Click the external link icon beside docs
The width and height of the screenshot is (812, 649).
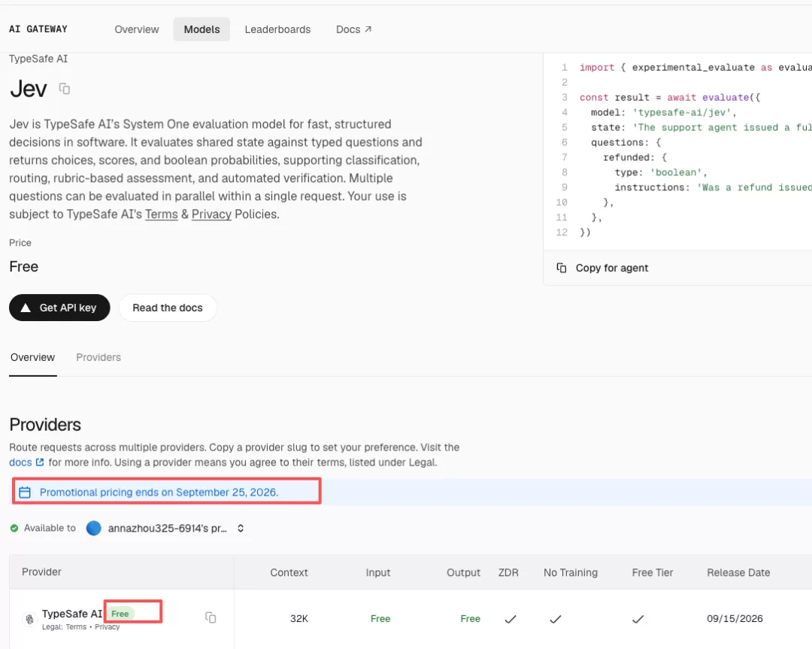pyautogui.click(x=40, y=462)
